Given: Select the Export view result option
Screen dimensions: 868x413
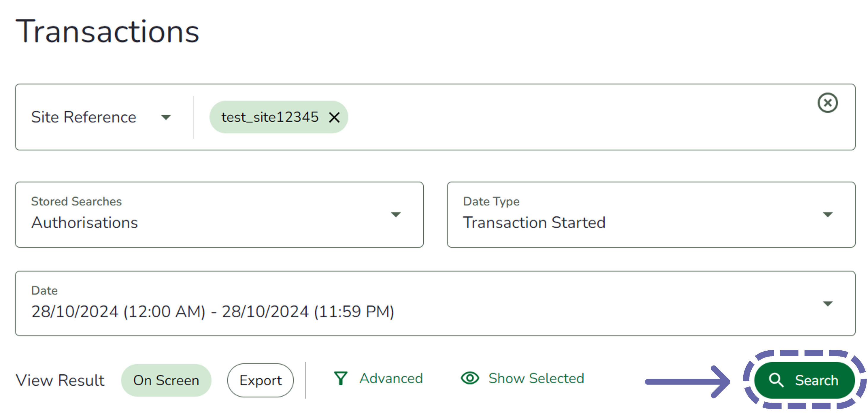Looking at the screenshot, I should pyautogui.click(x=260, y=380).
